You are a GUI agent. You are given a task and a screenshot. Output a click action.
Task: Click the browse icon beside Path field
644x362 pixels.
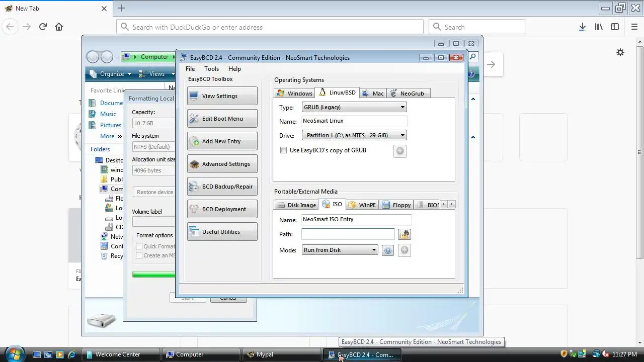point(404,234)
